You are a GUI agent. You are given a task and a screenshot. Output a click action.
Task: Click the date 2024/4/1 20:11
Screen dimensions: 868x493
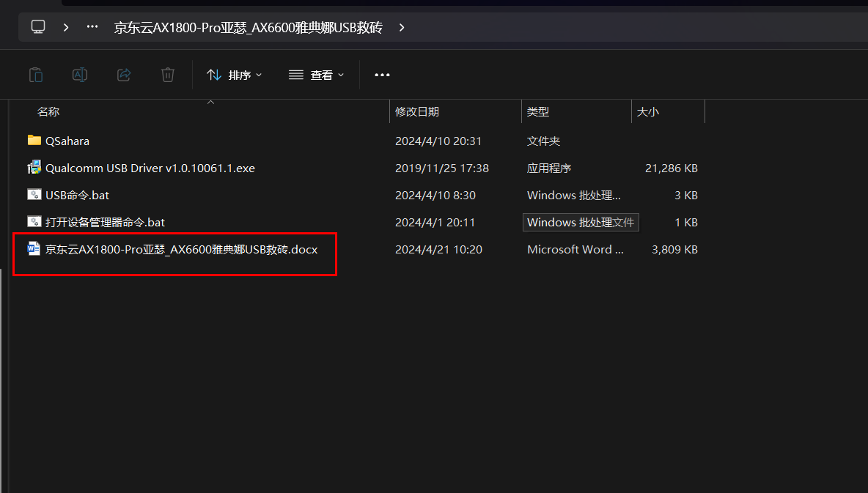coord(435,223)
